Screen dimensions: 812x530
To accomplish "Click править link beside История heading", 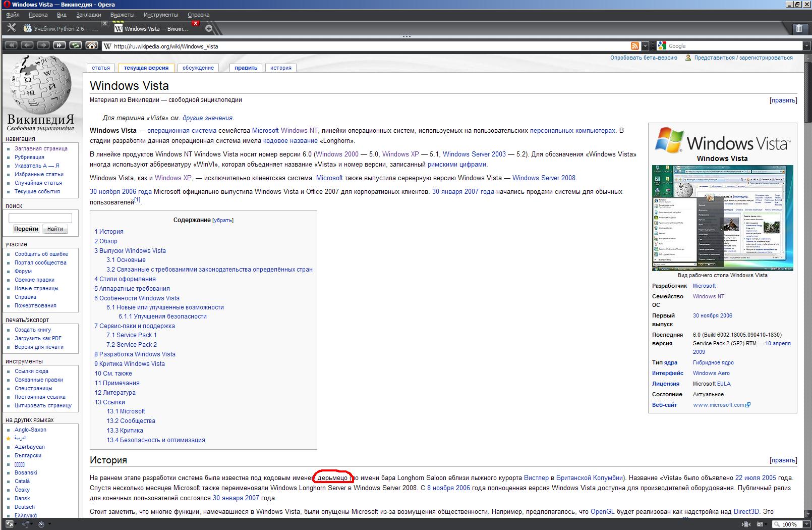I will click(783, 460).
